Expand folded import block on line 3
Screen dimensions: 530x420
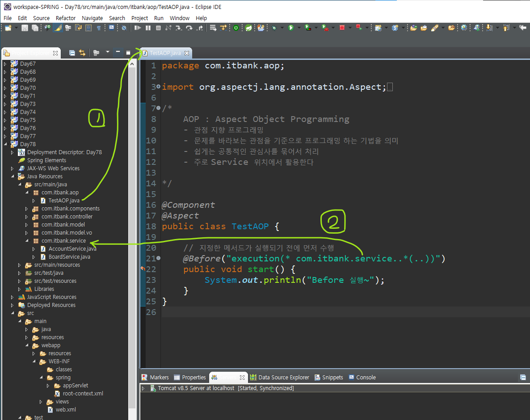click(159, 87)
